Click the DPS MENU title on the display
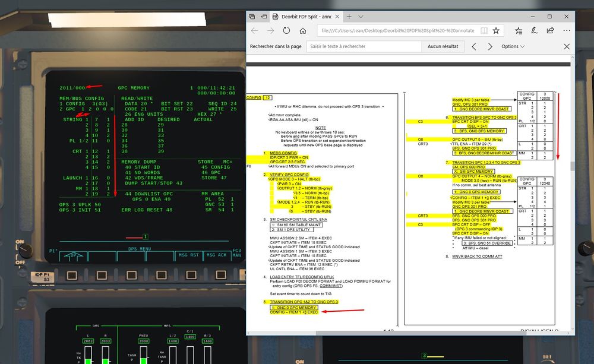 click(140, 249)
